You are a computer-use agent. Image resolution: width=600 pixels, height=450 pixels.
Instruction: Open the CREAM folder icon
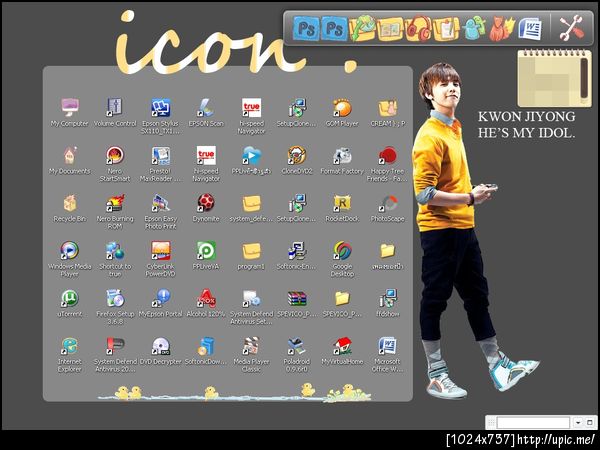coord(388,112)
